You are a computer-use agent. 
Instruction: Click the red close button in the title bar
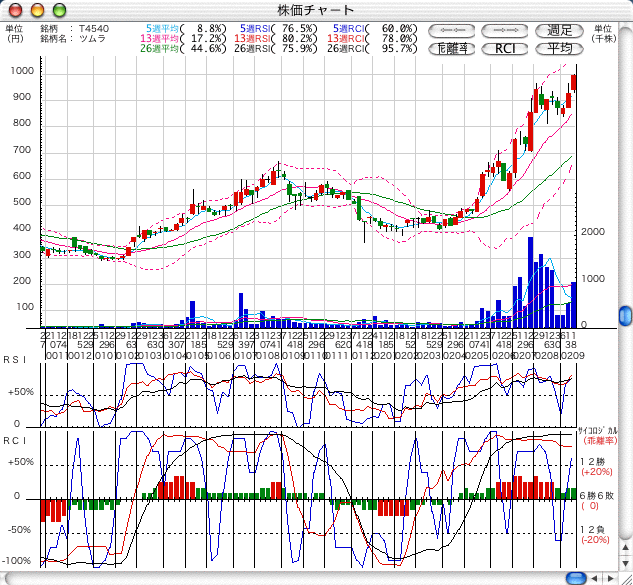pyautogui.click(x=16, y=10)
